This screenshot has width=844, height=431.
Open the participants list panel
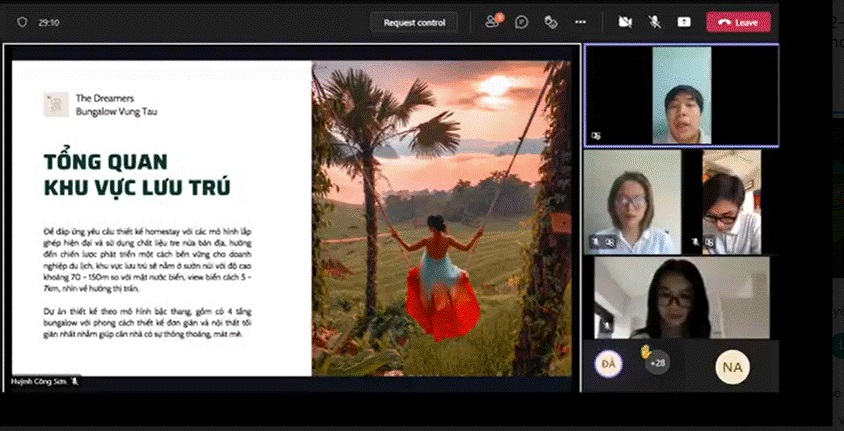coord(492,22)
